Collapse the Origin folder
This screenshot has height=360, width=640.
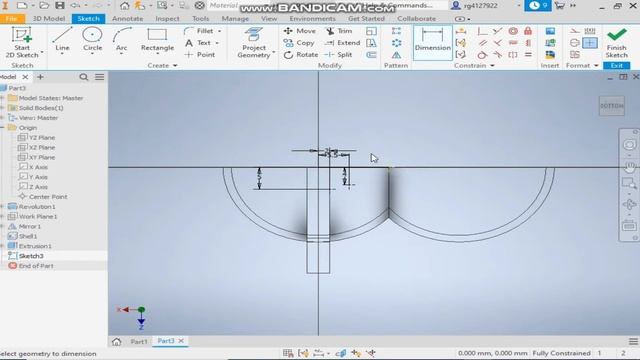tap(2, 128)
